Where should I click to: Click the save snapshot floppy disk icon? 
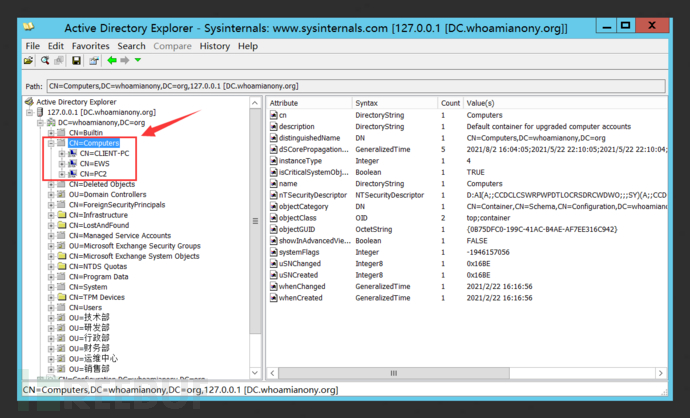pos(76,61)
